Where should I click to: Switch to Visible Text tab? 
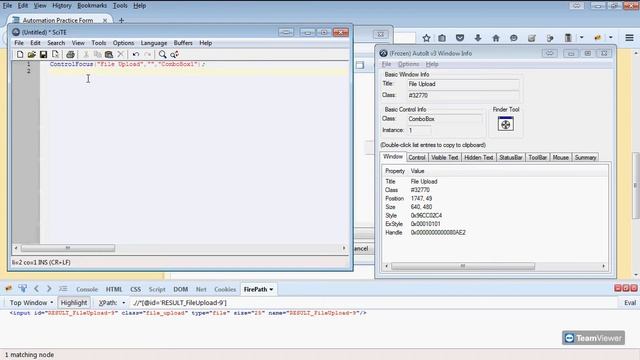coord(444,157)
